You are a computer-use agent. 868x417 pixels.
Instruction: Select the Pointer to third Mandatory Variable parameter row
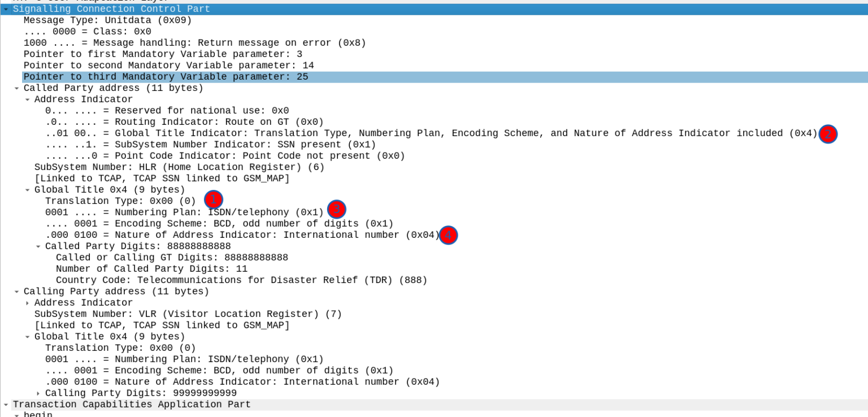(x=165, y=76)
